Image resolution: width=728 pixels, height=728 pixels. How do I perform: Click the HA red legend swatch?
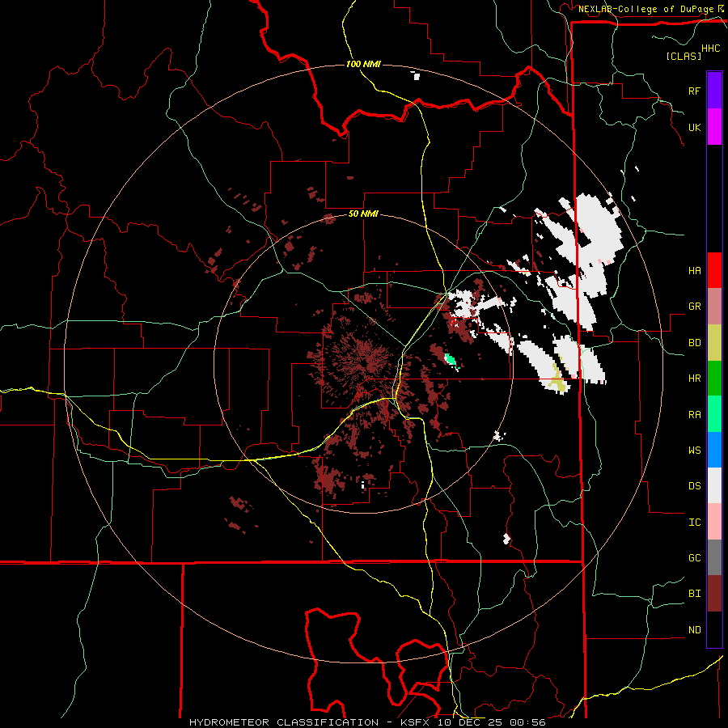714,270
